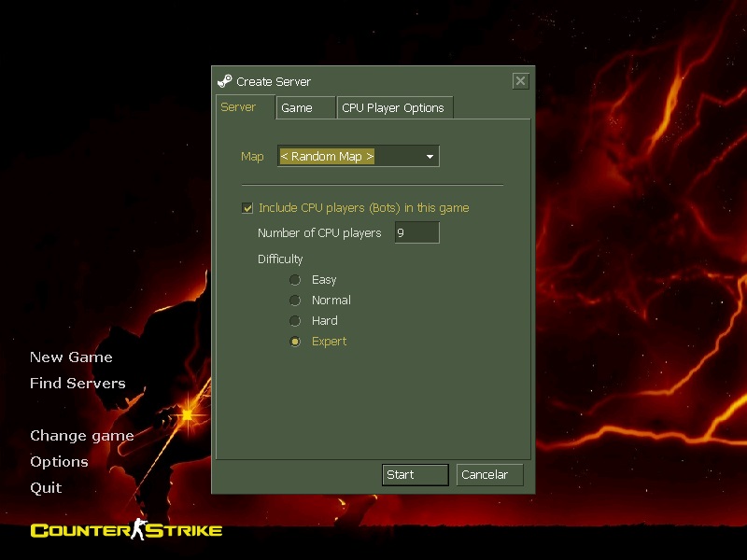Click the Start button
747x560 pixels.
click(416, 475)
